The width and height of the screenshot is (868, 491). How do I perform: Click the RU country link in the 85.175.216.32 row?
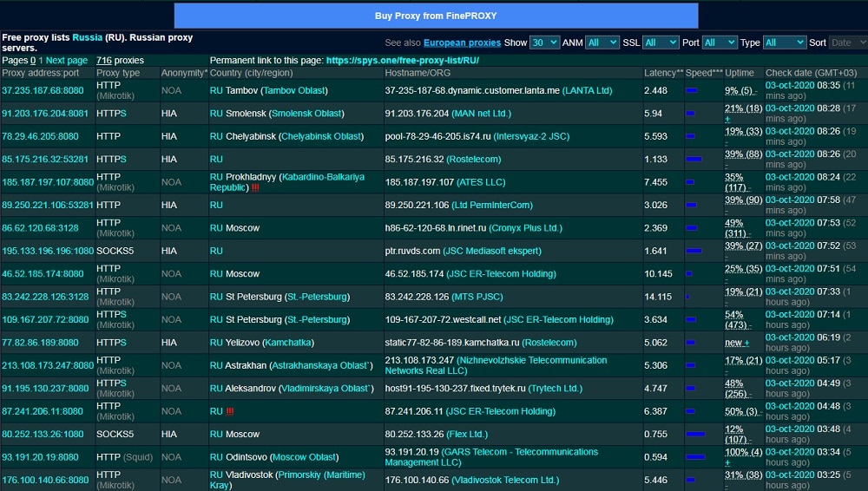[x=216, y=159]
